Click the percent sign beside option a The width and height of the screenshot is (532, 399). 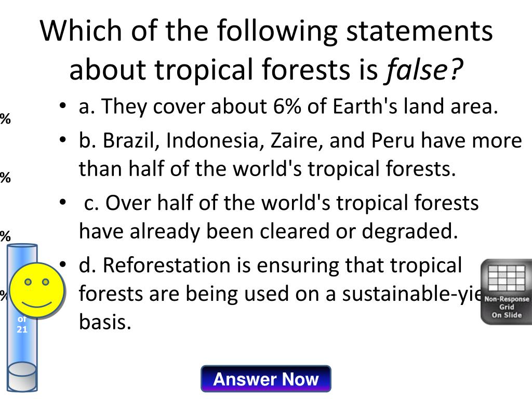coord(5,119)
